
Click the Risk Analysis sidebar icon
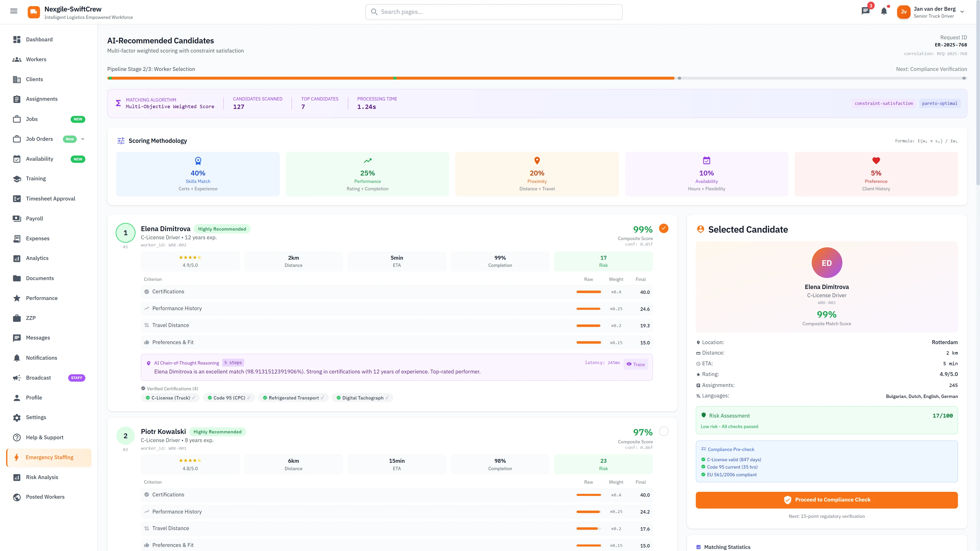[17, 477]
